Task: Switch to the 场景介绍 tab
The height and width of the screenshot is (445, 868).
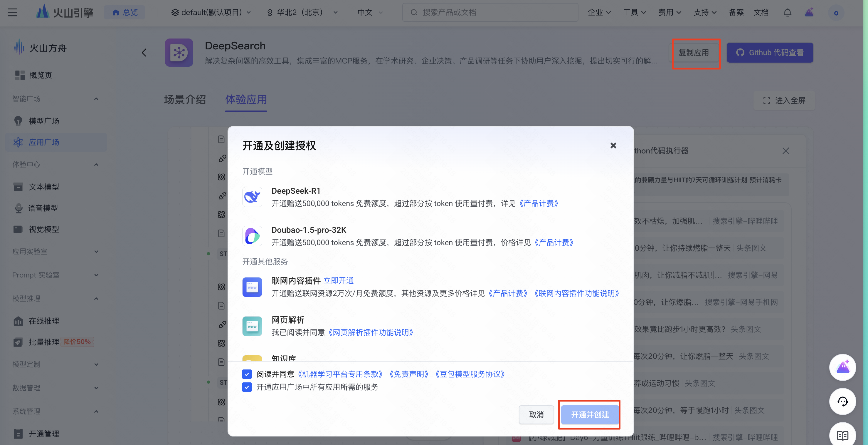Action: click(x=185, y=100)
